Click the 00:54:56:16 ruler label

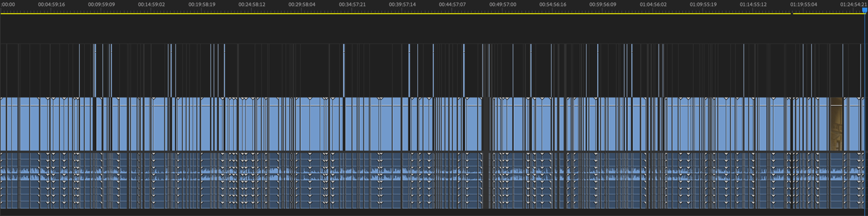coord(553,4)
